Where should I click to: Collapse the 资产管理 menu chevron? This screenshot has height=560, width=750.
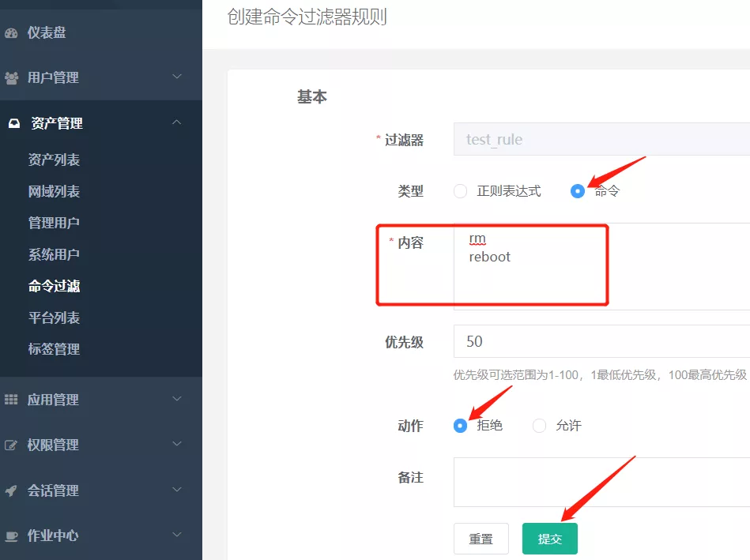[x=177, y=122]
